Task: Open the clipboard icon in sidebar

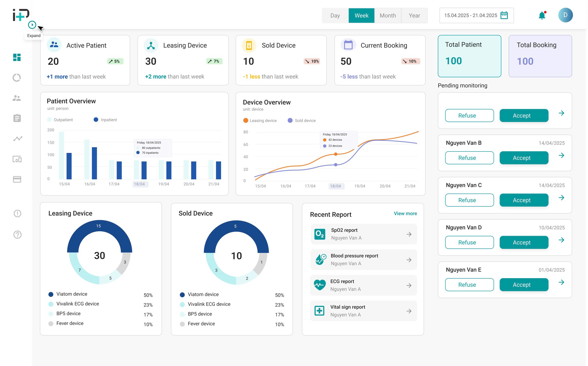Action: coord(17,118)
